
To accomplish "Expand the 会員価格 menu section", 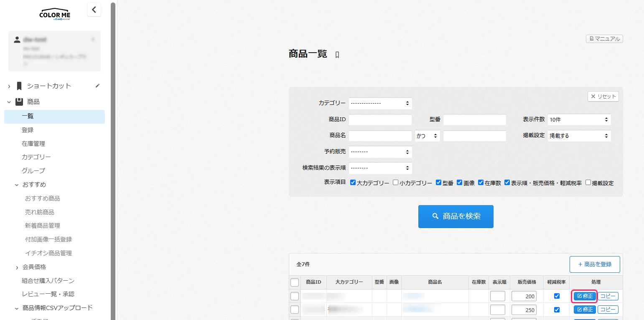I will click(17, 267).
